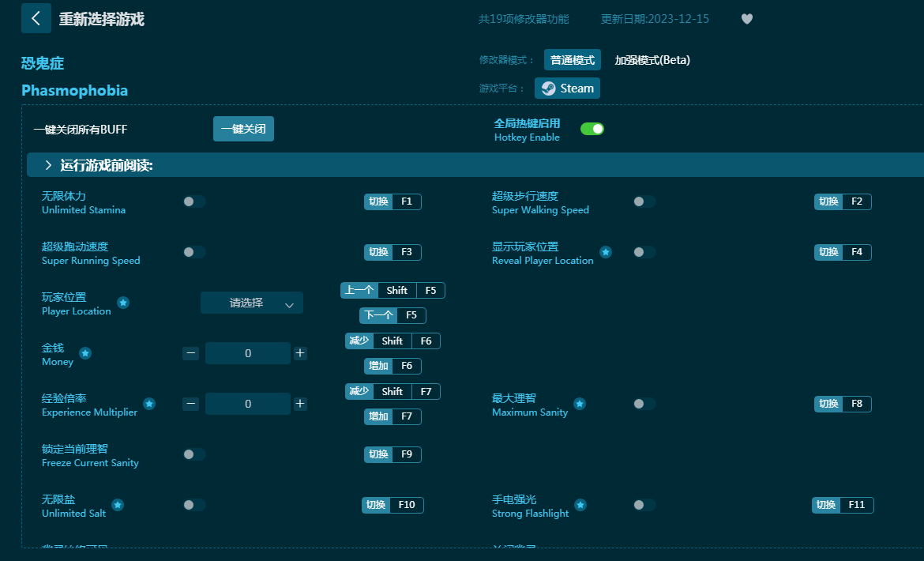Select 普通模式 trainer mode tab

pos(573,60)
